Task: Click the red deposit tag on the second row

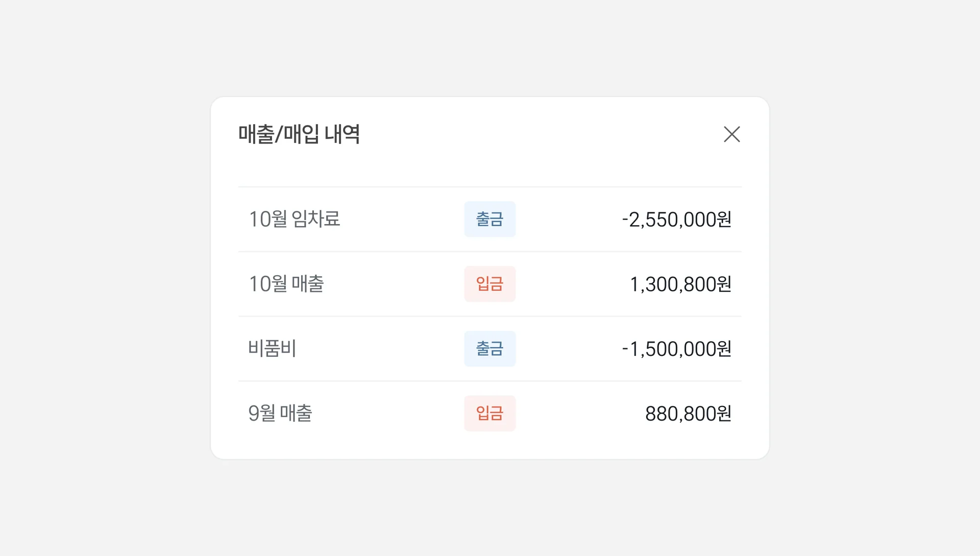Action: tap(489, 284)
